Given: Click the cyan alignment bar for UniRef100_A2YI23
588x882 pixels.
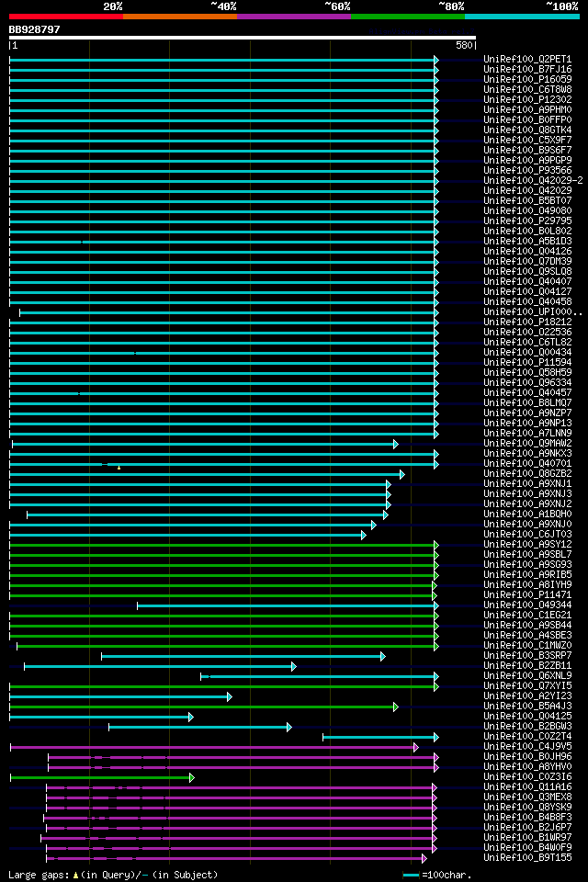Looking at the screenshot, I should [121, 697].
